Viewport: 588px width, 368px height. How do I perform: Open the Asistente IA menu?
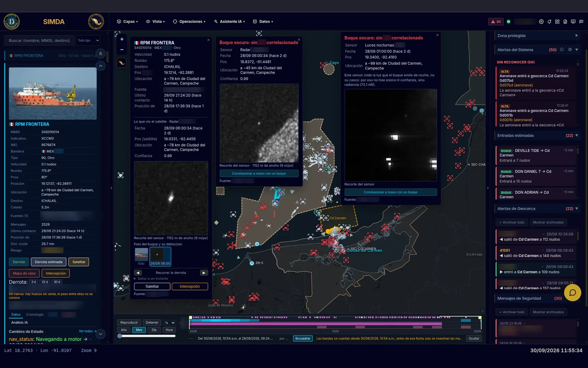click(x=229, y=22)
